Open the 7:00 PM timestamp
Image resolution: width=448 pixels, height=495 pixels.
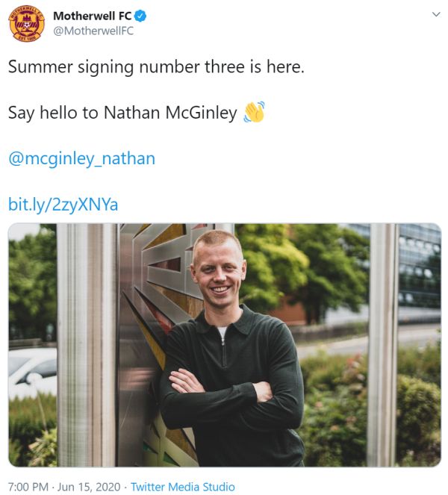coord(28,487)
